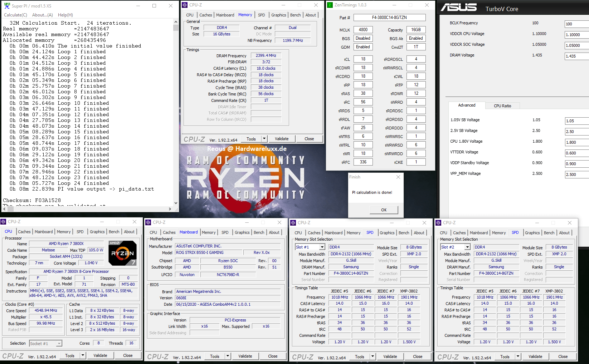Screen dimensions: 589x364
Task: Close the ZenTimings window
Action: tap(427, 5)
